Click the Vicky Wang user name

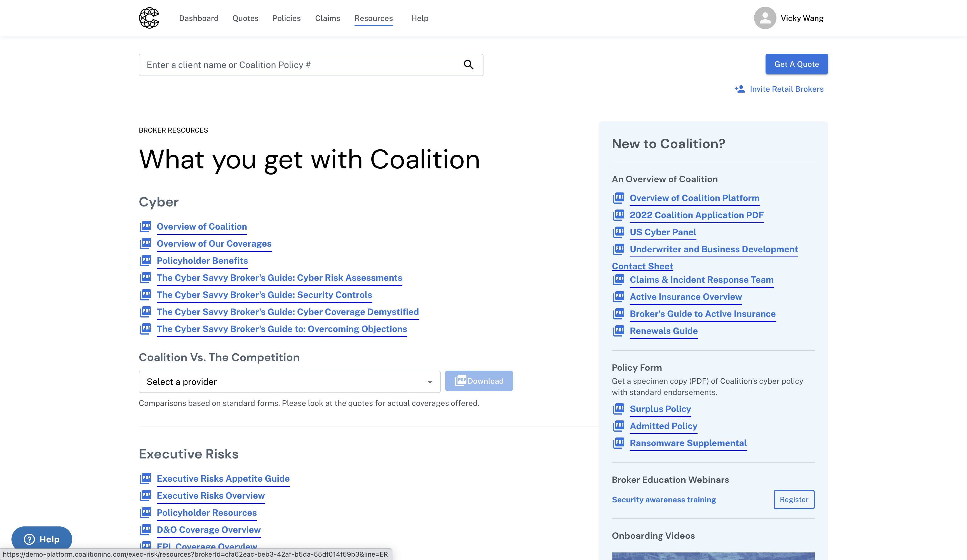[802, 18]
